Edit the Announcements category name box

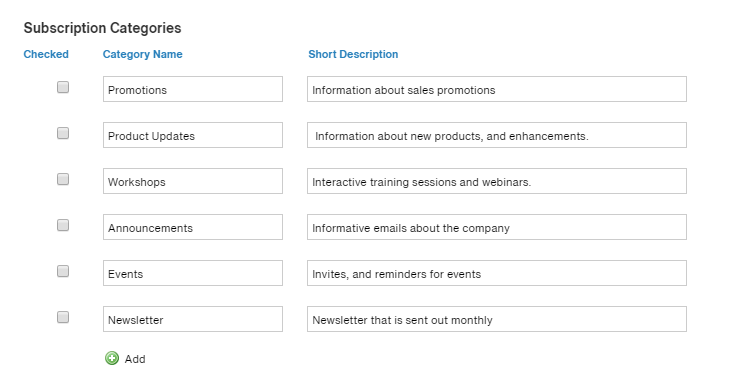(x=193, y=227)
